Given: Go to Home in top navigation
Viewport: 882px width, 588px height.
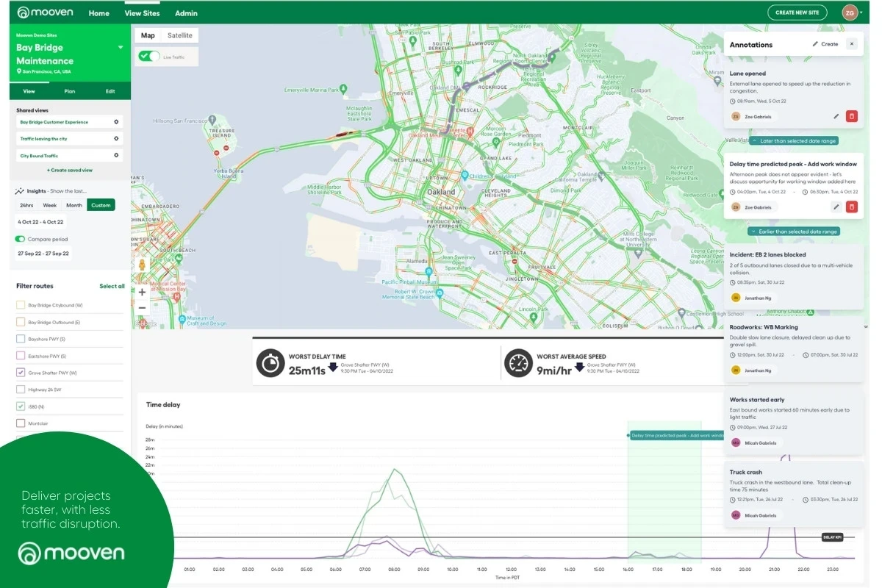Looking at the screenshot, I should (99, 13).
